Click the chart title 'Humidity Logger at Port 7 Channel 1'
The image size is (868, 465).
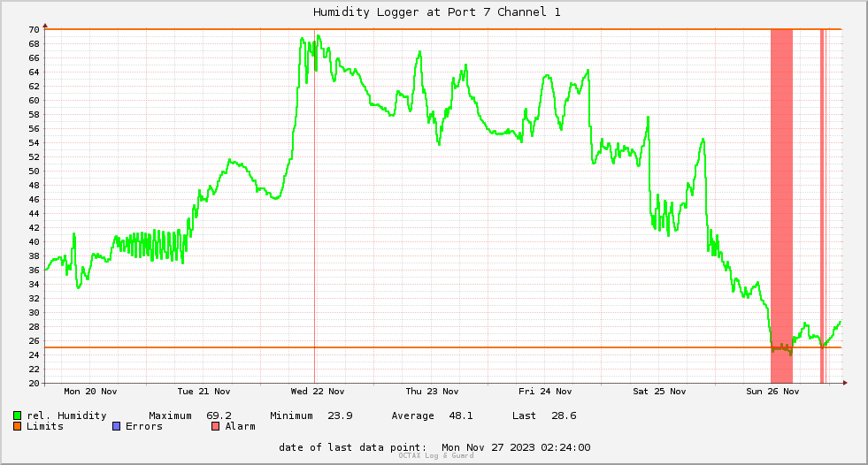coord(437,11)
